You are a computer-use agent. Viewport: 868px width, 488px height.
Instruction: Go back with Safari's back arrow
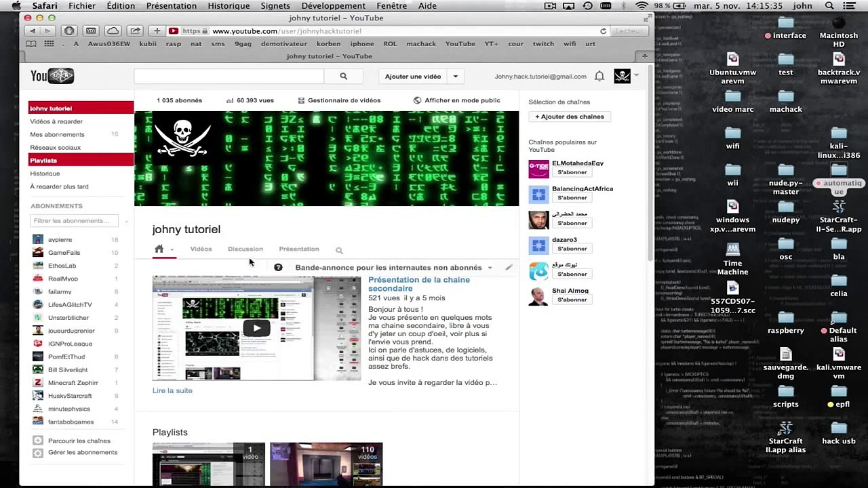pos(32,31)
